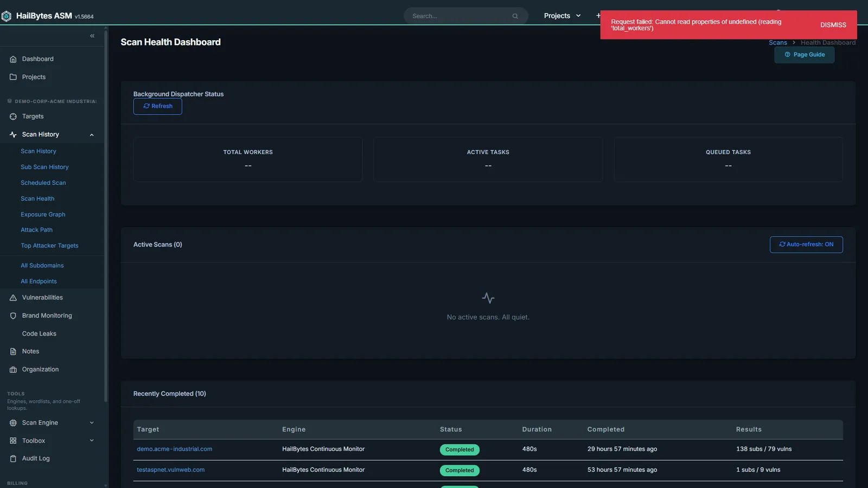868x488 pixels.
Task: Click the Audit Log clipboard icon
Action: (13, 459)
